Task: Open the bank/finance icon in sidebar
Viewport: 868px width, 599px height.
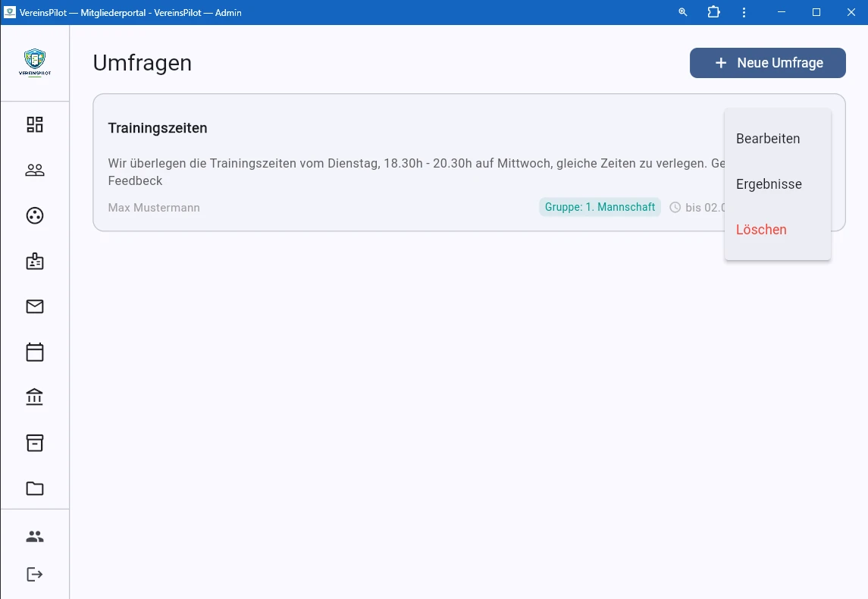Action: [34, 397]
